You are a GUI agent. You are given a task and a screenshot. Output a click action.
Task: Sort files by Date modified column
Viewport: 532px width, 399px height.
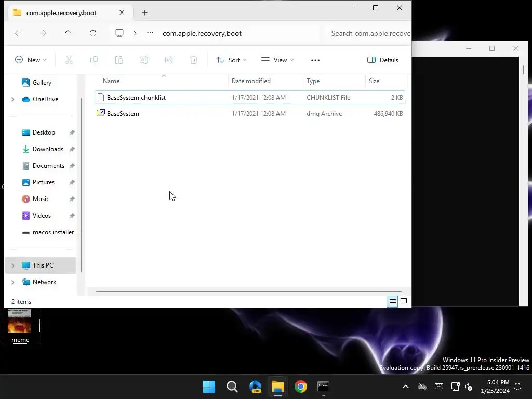251,81
